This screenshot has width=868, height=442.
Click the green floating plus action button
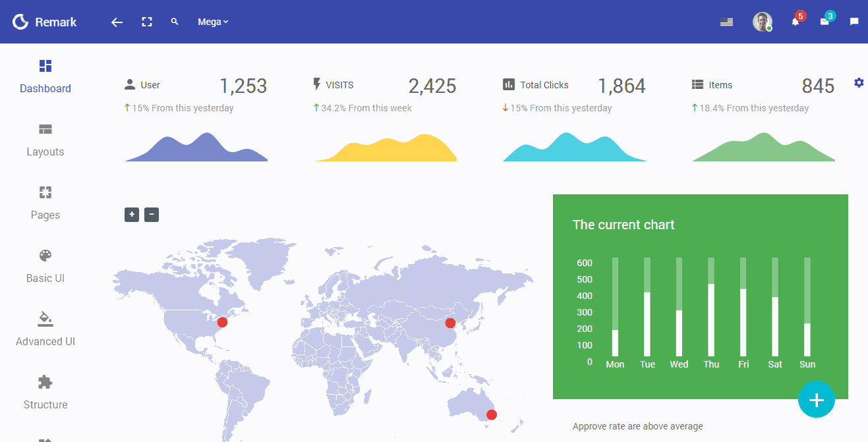tap(817, 399)
